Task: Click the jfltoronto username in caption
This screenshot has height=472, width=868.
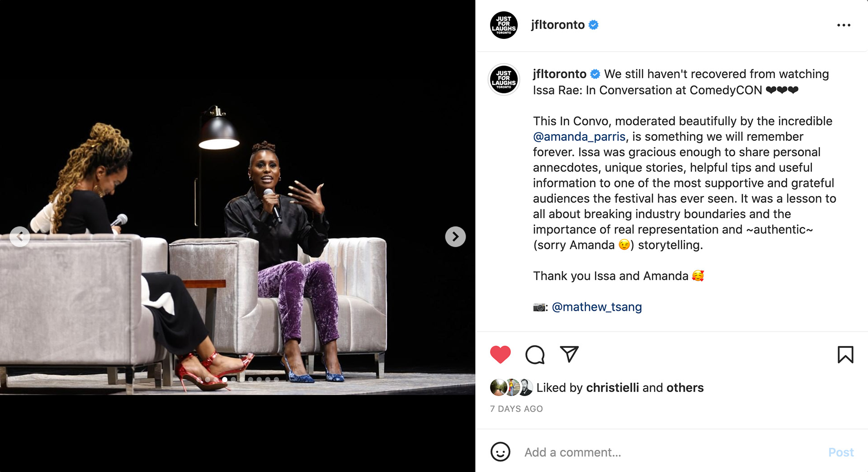Action: pyautogui.click(x=560, y=74)
